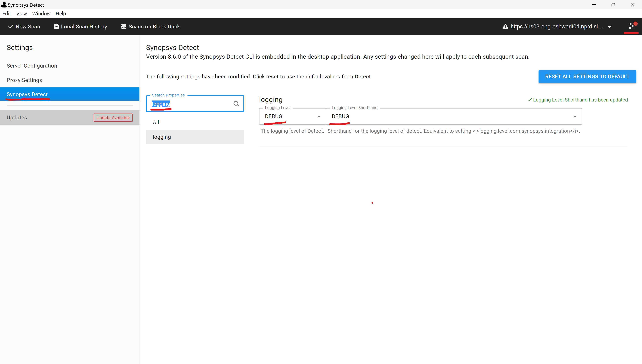Screen dimensions: 642x364
Task: Restore down the application window
Action: (x=613, y=5)
